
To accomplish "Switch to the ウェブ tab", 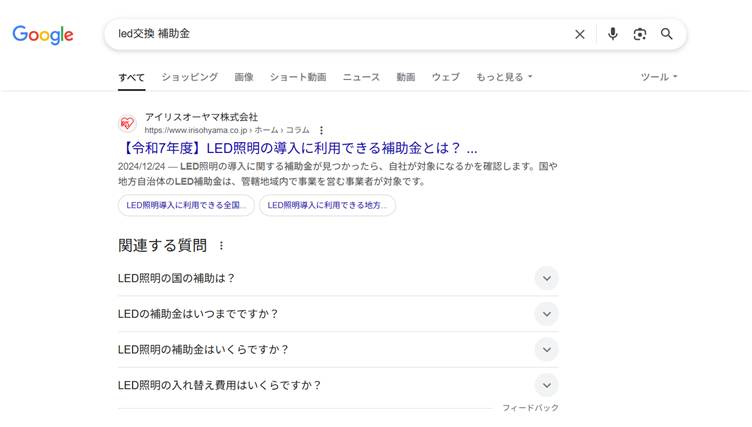I will [446, 77].
